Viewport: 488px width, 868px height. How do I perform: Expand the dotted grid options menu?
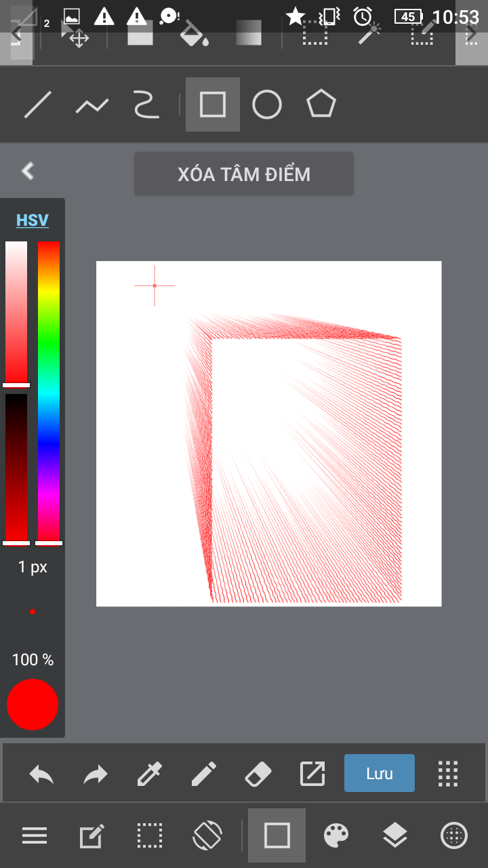click(x=448, y=774)
